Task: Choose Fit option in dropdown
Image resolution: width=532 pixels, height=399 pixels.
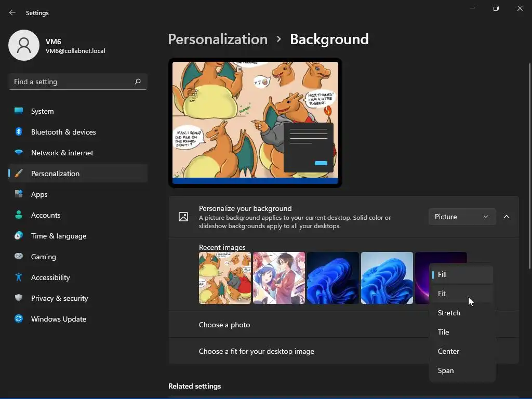Action: 462,294
